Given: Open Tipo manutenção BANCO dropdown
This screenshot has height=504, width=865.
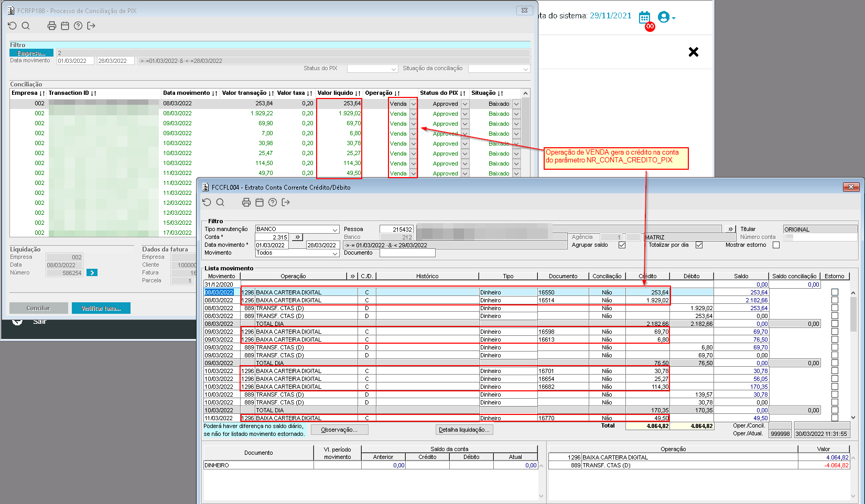Looking at the screenshot, I should [335, 229].
